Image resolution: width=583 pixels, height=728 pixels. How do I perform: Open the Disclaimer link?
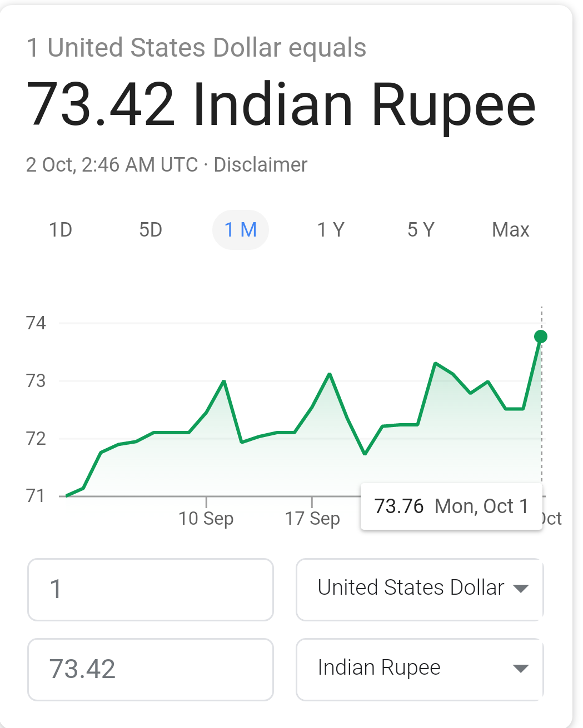260,164
